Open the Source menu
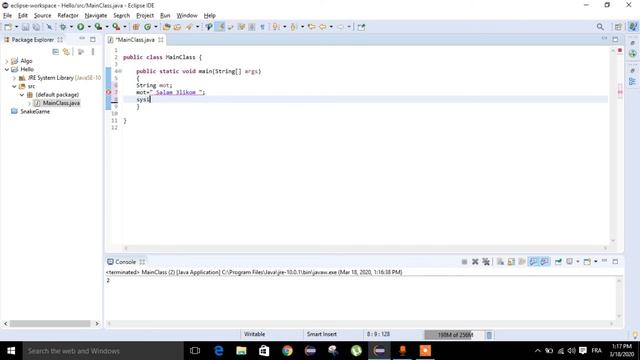Viewport: 640px width, 360px height. [42, 16]
